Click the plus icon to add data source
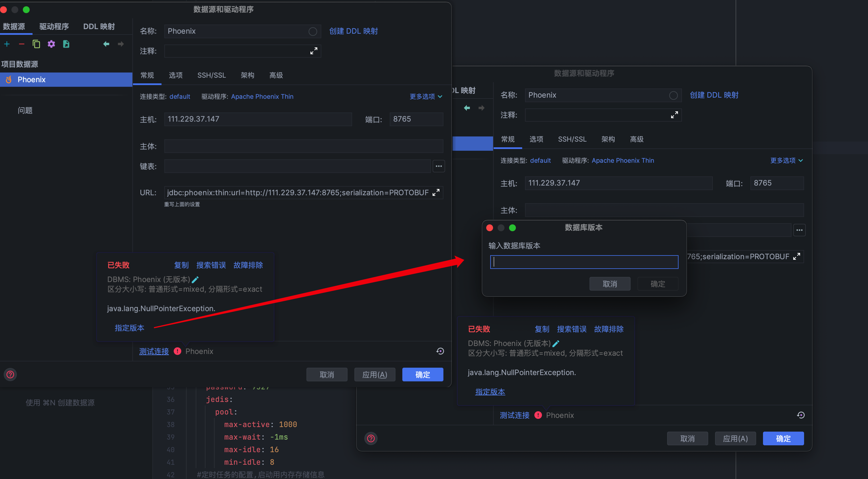Viewport: 868px width, 479px height. point(7,44)
